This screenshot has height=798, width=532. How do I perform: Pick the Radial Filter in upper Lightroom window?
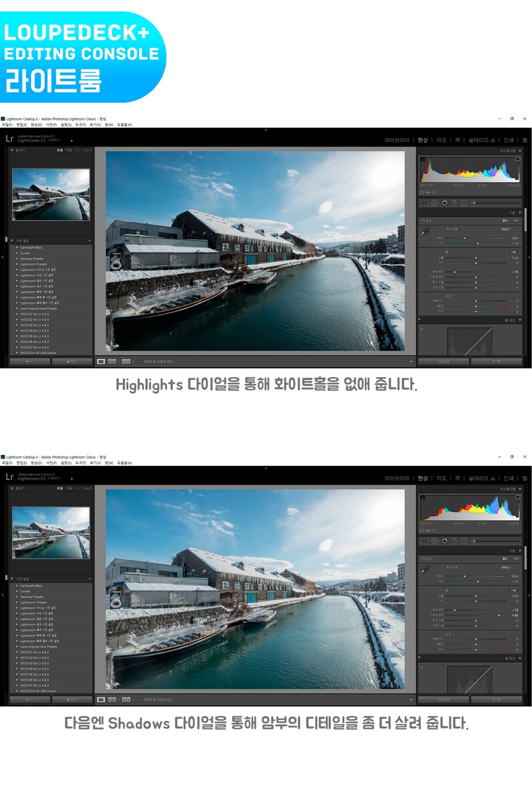[464, 203]
